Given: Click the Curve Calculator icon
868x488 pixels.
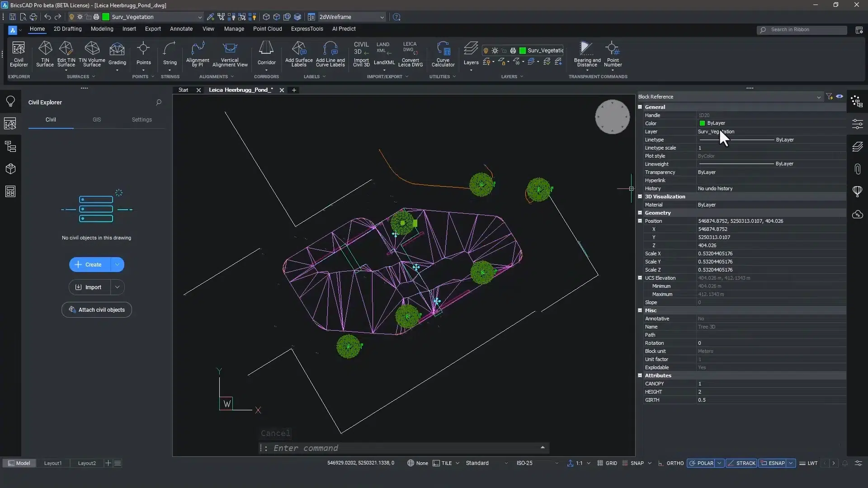Looking at the screenshot, I should [443, 54].
